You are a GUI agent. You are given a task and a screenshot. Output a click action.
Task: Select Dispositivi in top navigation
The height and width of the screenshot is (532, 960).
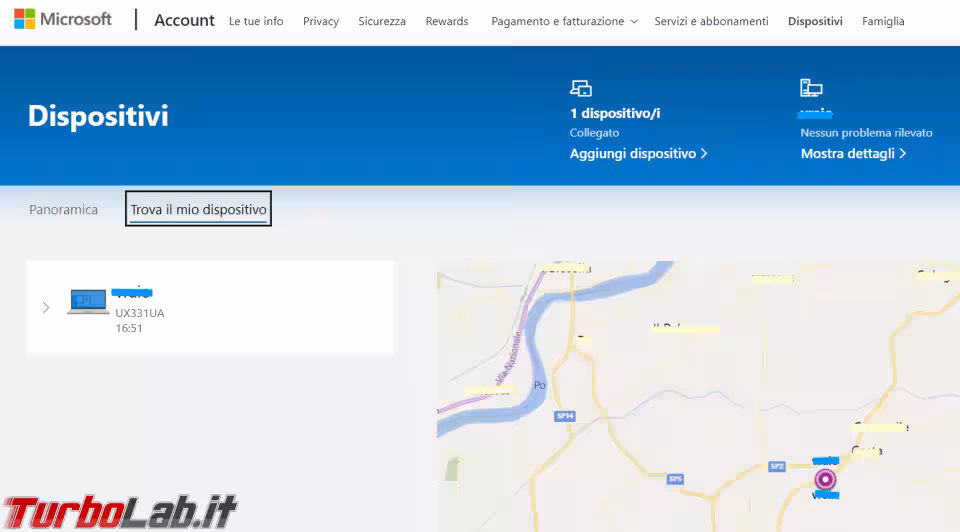pos(815,21)
